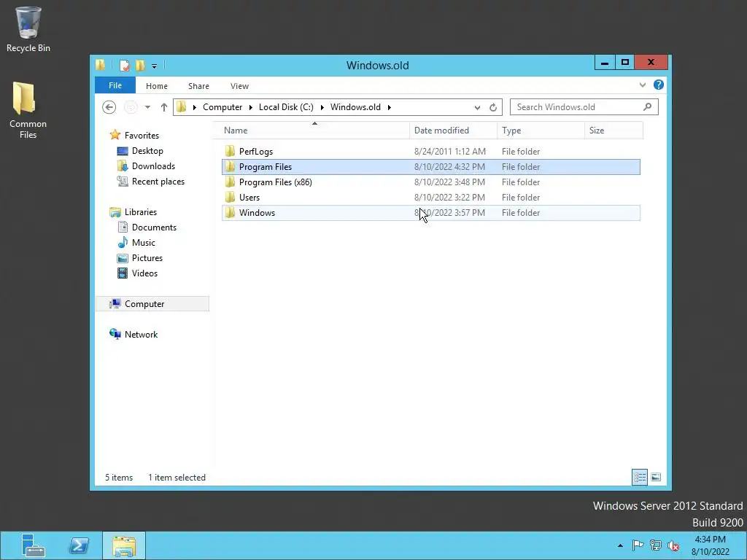Click the search magnifier icon
747x560 pixels.
[x=647, y=106]
